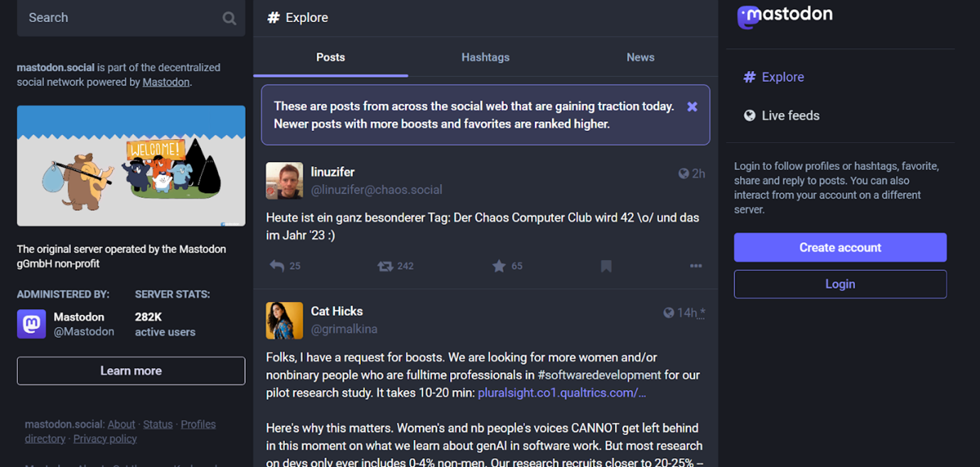Boost linuzifer's post
This screenshot has height=467, width=980.
(x=385, y=266)
